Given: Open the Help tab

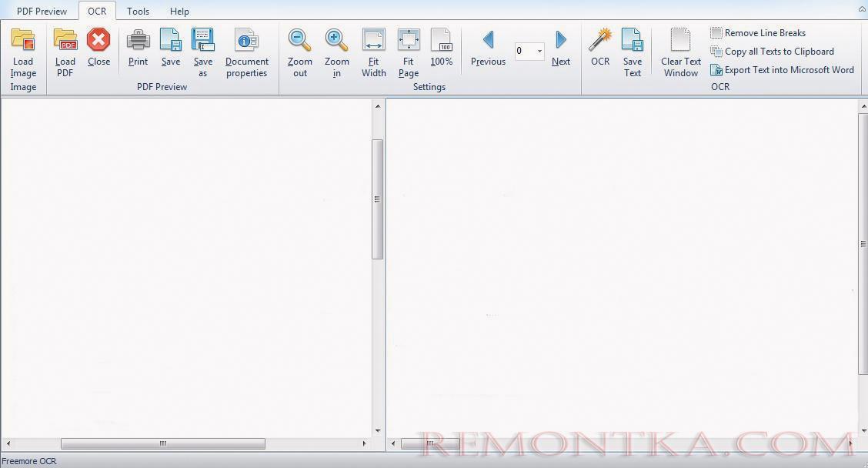Looking at the screenshot, I should pyautogui.click(x=179, y=12).
